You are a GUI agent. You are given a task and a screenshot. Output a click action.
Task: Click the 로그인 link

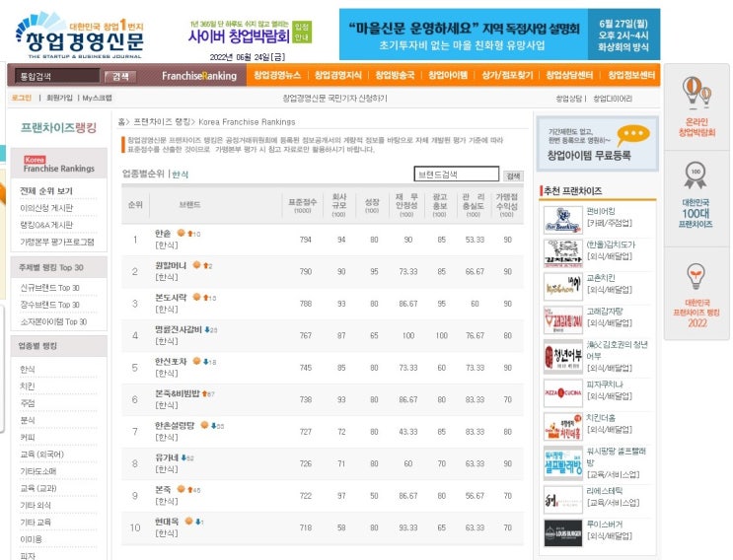click(x=22, y=98)
